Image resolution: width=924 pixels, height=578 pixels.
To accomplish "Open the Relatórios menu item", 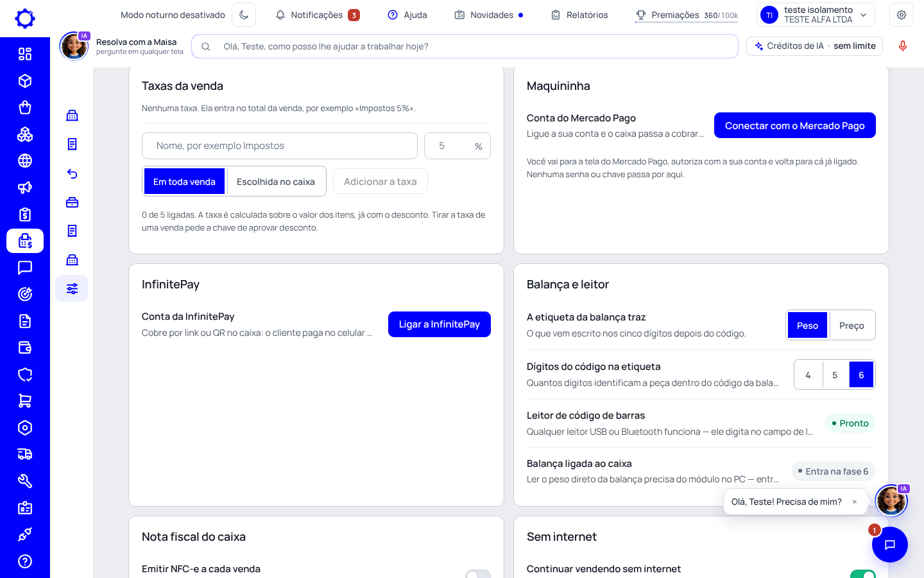I will [x=579, y=15].
